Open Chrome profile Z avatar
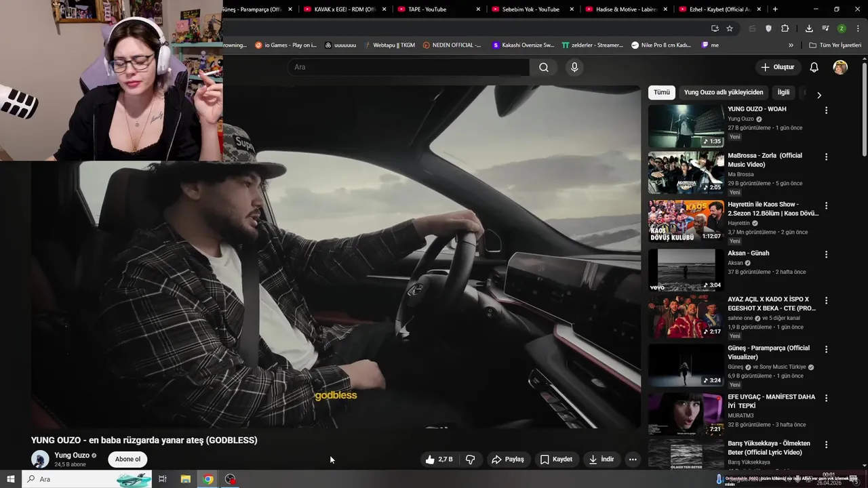 point(842,28)
